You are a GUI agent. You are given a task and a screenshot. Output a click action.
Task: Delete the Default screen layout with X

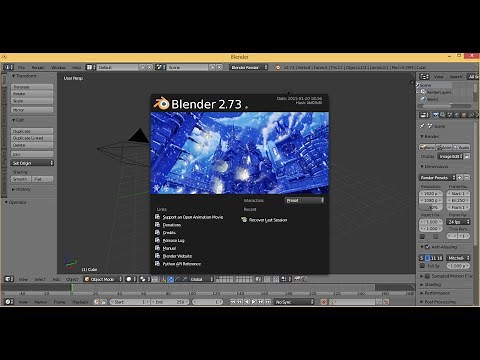(150, 67)
